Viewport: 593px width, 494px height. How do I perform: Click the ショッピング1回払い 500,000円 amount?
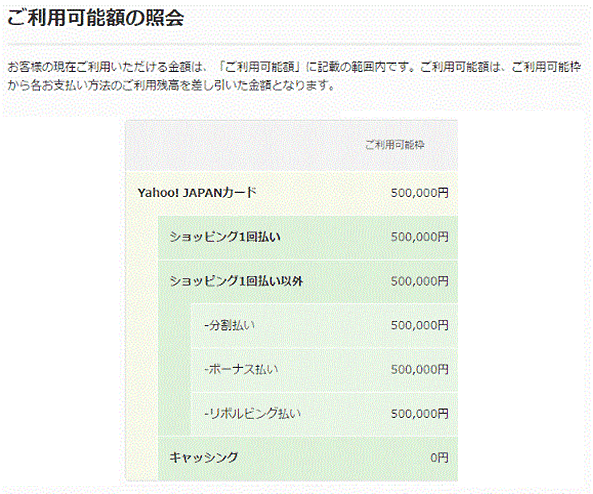(x=420, y=237)
